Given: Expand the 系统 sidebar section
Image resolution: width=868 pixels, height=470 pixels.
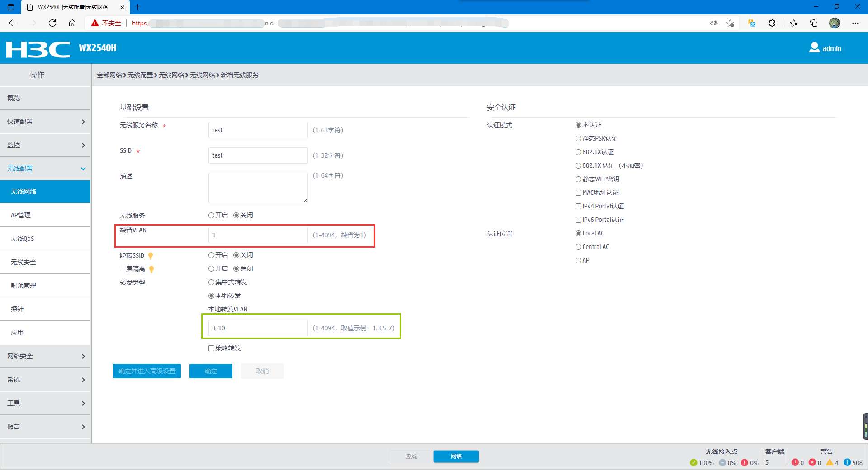Looking at the screenshot, I should click(x=45, y=380).
